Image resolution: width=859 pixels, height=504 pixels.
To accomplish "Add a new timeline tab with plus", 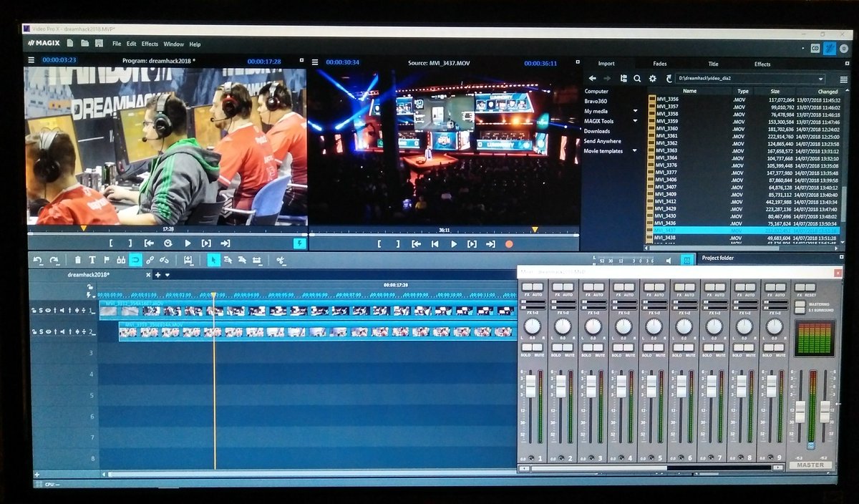I will click(x=157, y=274).
